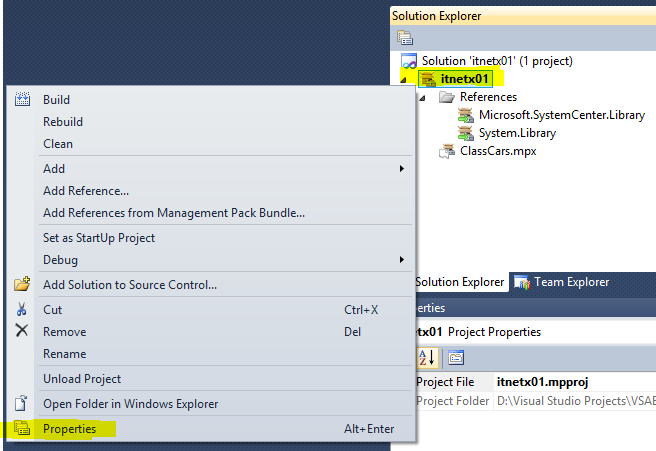656x451 pixels.
Task: Switch to the Solution Explorer tab
Action: tap(459, 282)
